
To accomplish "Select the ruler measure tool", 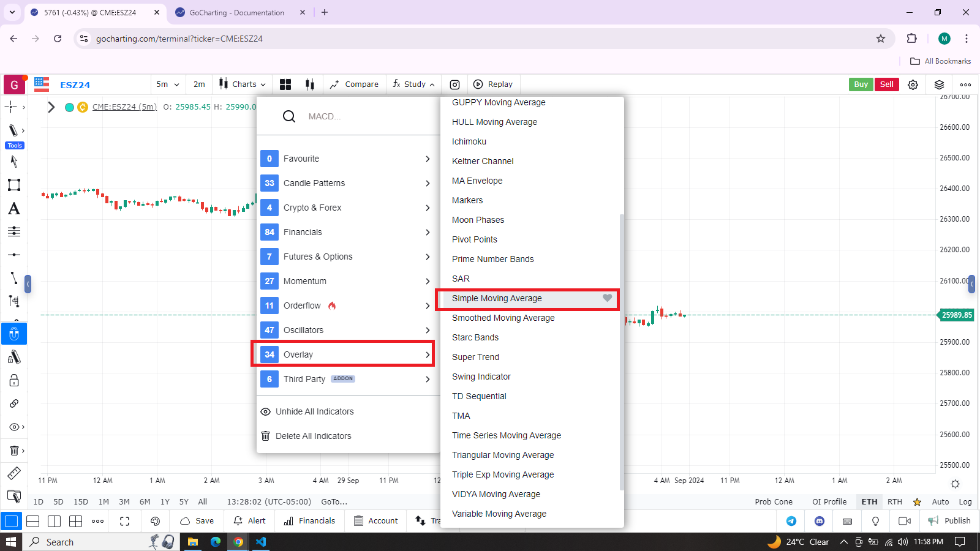I will pyautogui.click(x=13, y=473).
